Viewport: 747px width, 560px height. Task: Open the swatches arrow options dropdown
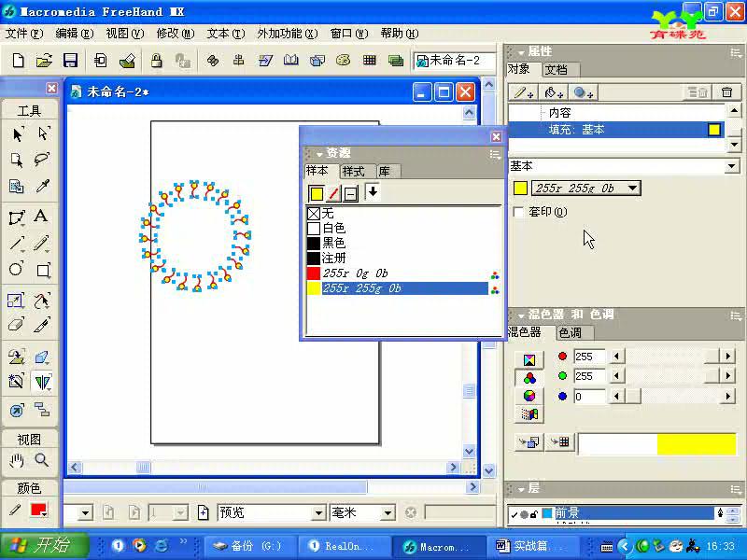click(x=373, y=191)
